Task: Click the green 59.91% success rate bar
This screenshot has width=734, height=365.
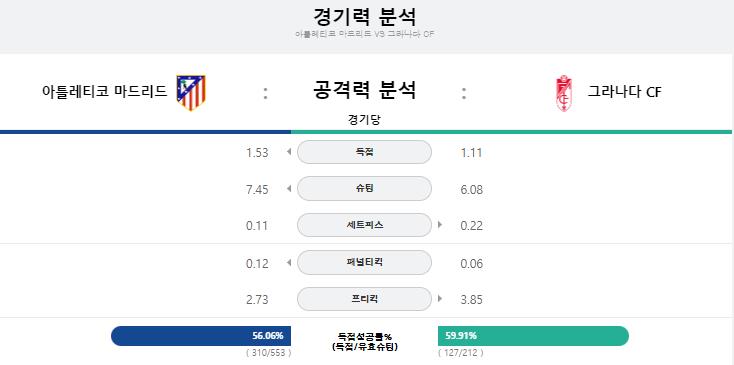Action: pos(534,336)
